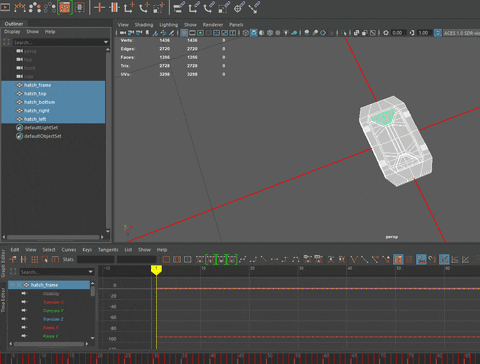
Task: Toggle the color management view transform icon
Action: click(438, 33)
